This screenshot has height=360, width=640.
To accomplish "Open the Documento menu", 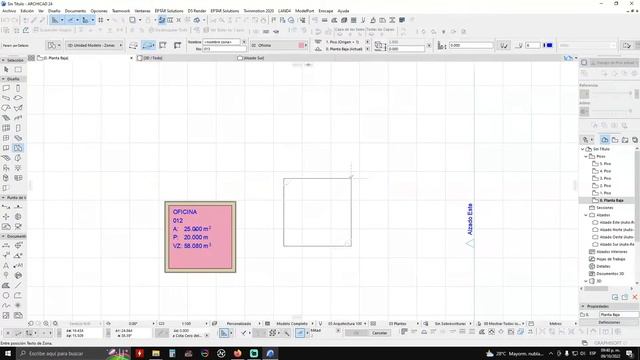I will click(75, 11).
